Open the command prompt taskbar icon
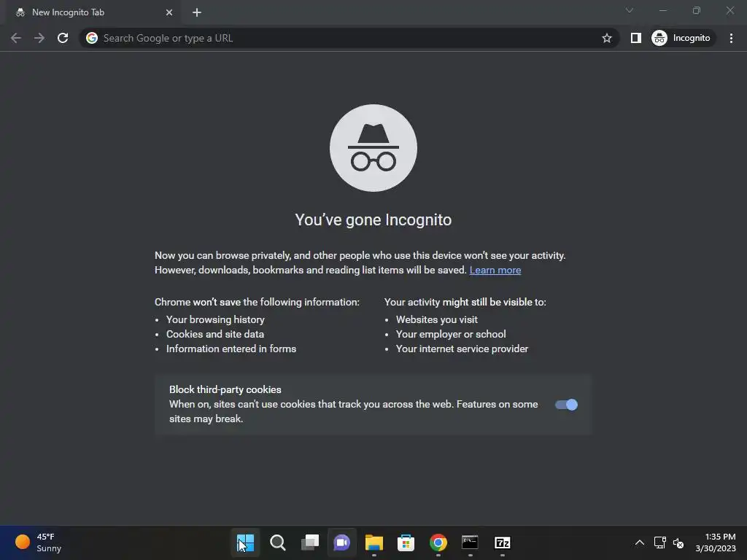Screen dimensions: 747x560 [x=471, y=542]
